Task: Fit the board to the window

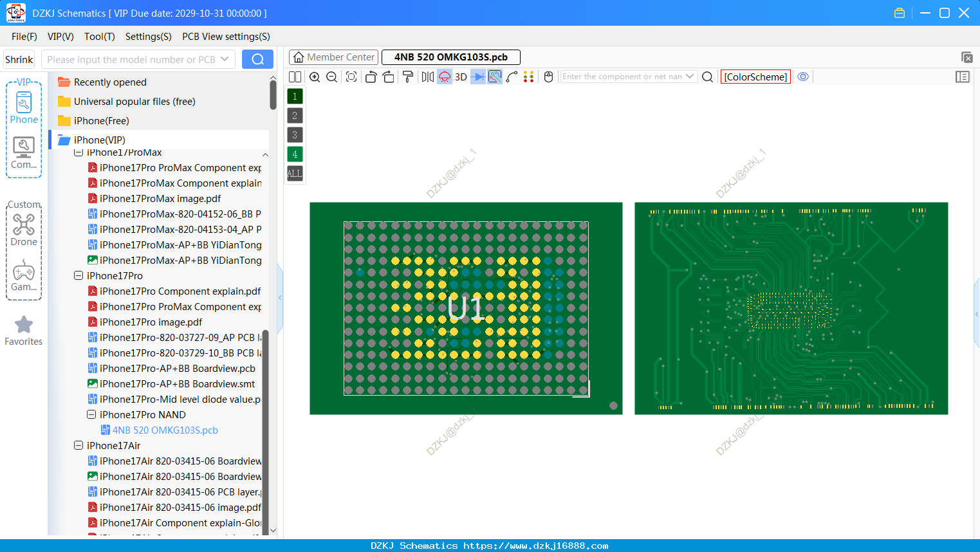Action: click(x=351, y=77)
